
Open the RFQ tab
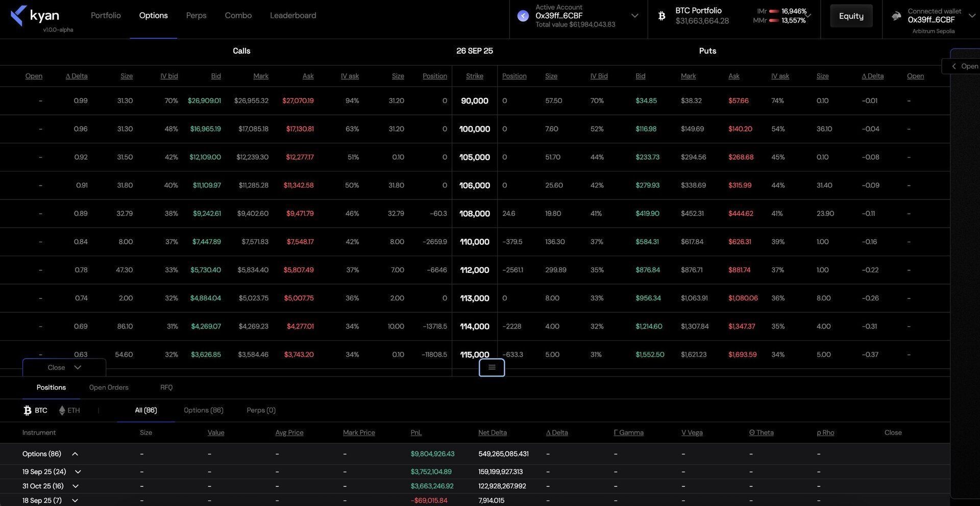point(166,387)
